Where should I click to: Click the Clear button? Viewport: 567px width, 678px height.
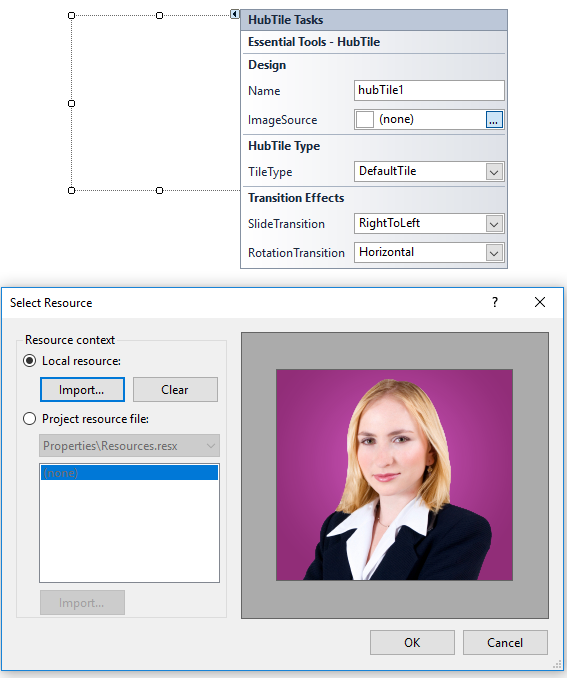(175, 390)
